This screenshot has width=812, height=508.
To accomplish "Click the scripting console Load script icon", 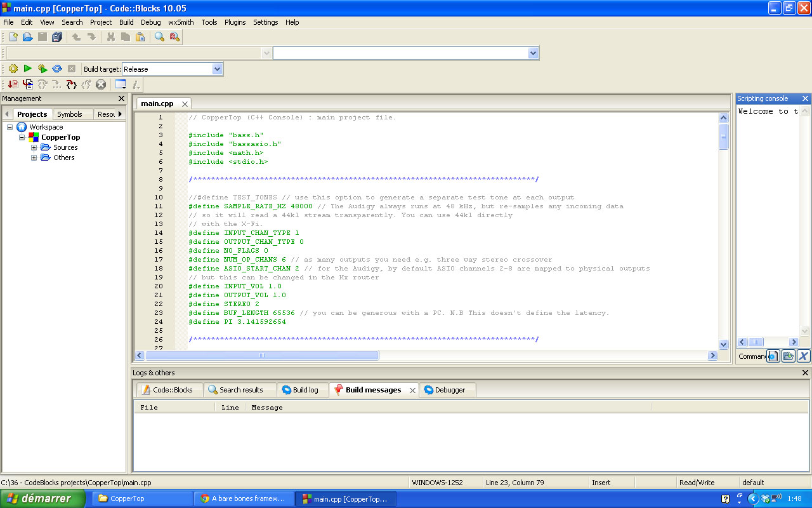I will coord(788,356).
